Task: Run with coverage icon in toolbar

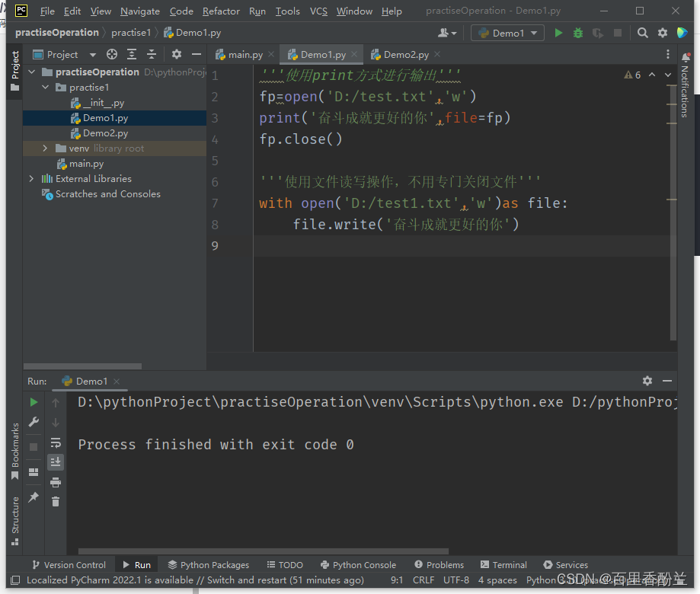Action: (598, 33)
